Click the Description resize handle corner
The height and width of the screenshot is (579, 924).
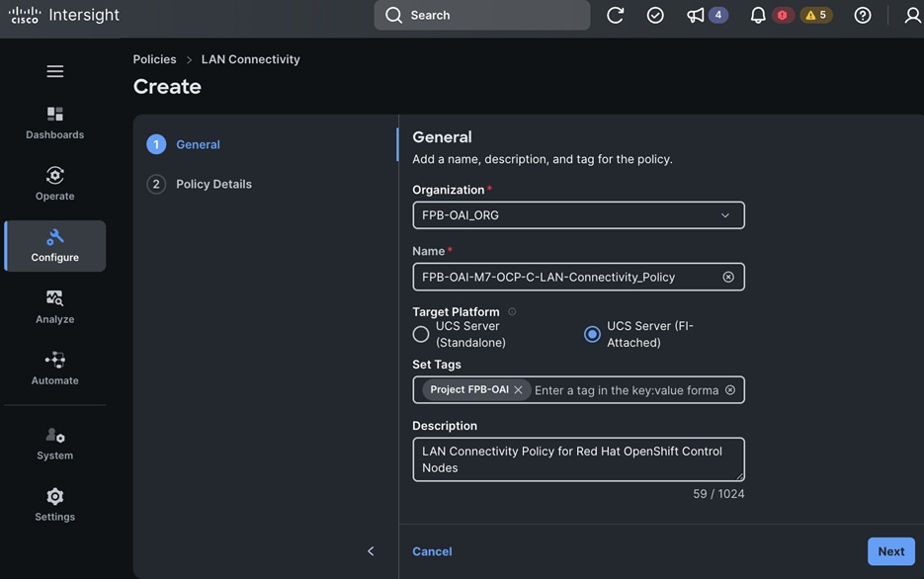[x=739, y=476]
